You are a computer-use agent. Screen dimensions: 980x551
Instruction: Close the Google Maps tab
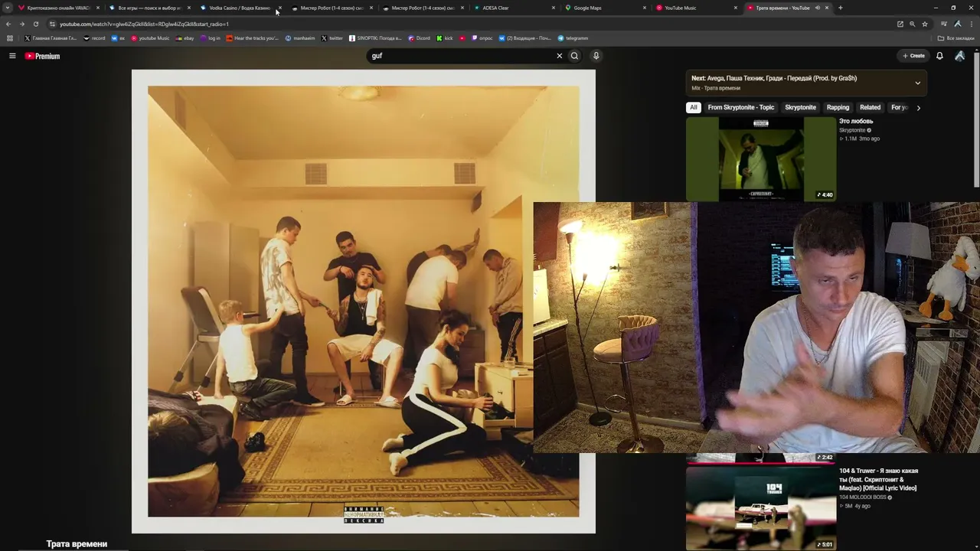[x=645, y=8]
